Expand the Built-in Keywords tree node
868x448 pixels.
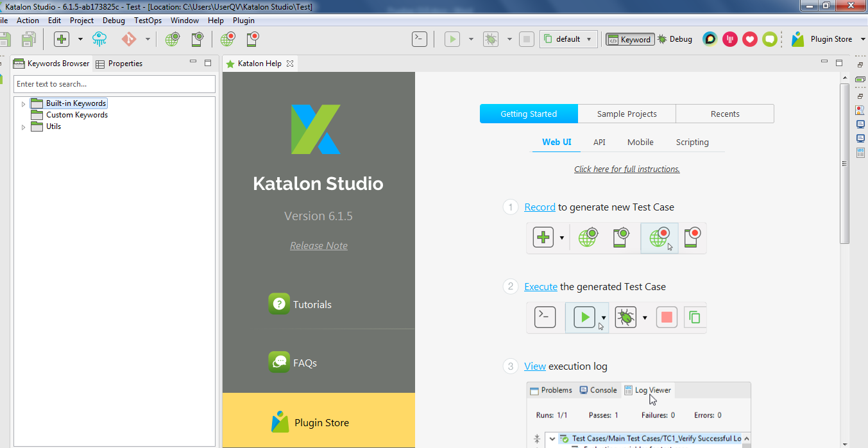[24, 104]
